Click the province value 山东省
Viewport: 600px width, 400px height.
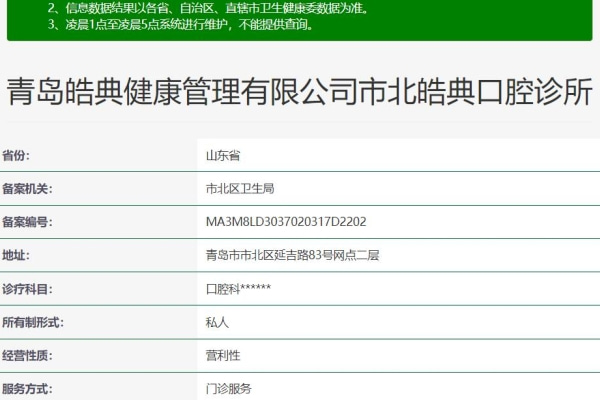tap(223, 156)
